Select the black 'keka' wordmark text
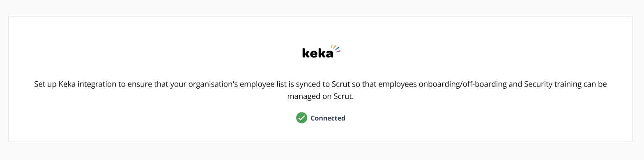644x160 pixels. (x=318, y=53)
